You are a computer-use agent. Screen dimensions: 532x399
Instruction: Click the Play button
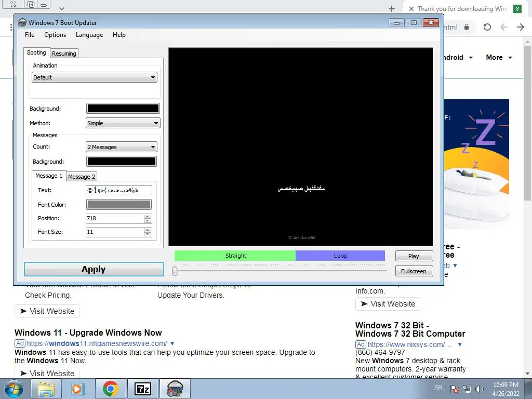[414, 256]
